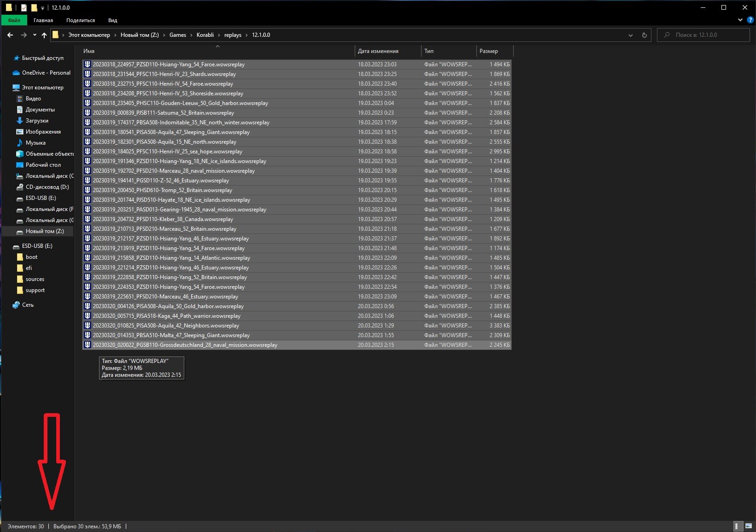Open the Поделиться ribbon tab

coord(81,20)
